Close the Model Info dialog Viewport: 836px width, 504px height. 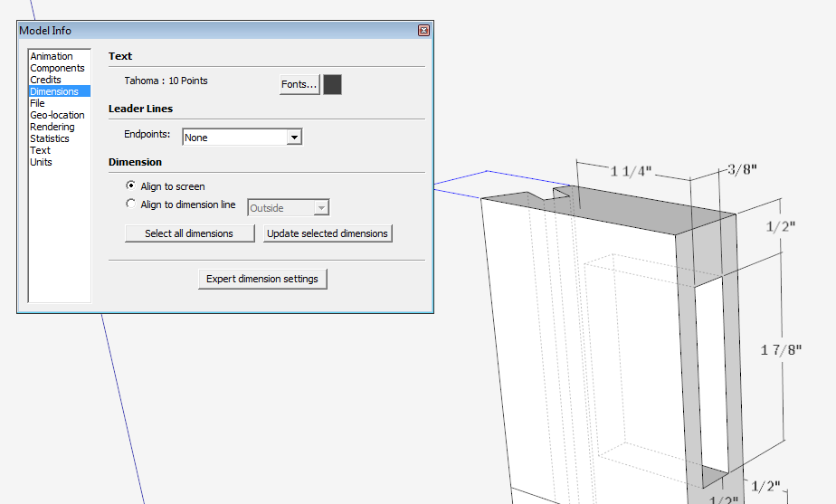(x=423, y=31)
